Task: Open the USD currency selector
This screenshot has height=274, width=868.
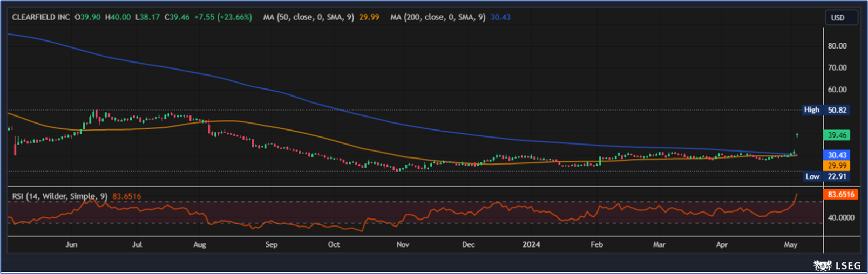Action: coord(841,18)
